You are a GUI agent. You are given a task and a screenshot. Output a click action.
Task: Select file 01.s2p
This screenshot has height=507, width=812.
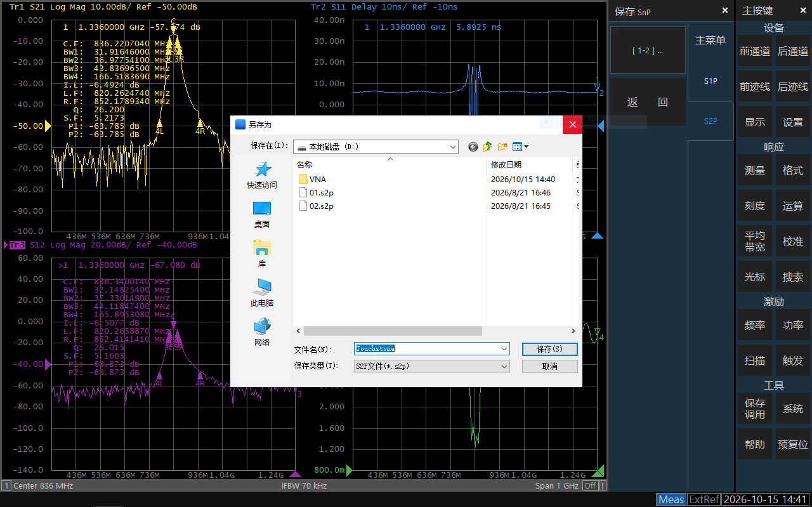(316, 193)
